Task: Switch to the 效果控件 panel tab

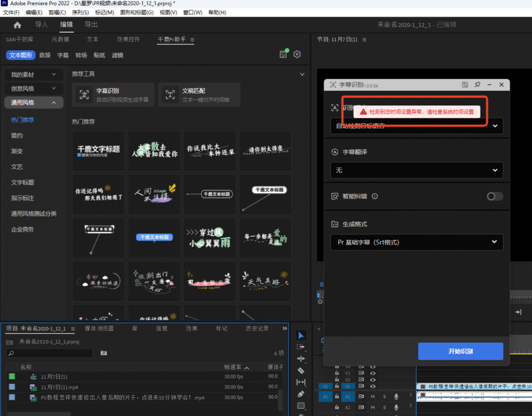Action: point(128,39)
